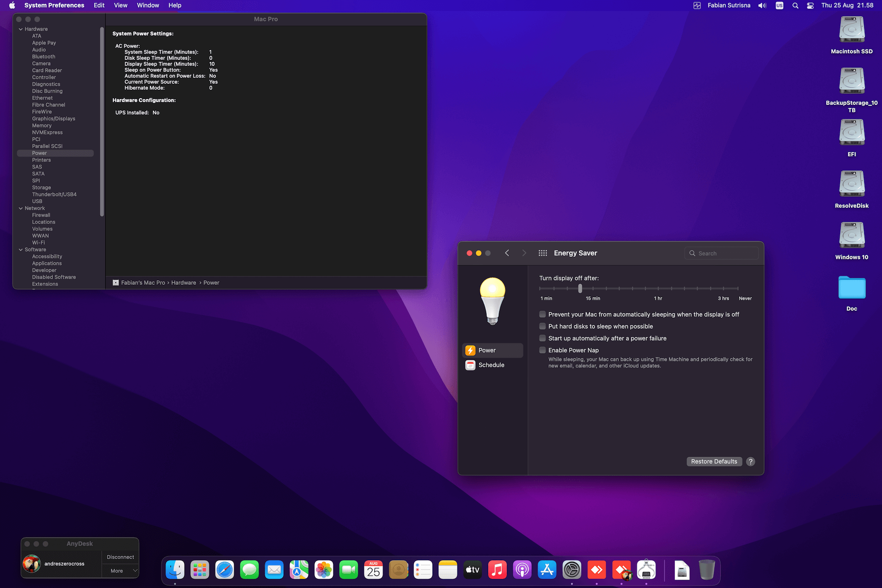
Task: Select the Schedule pane in sidebar
Action: pyautogui.click(x=491, y=365)
